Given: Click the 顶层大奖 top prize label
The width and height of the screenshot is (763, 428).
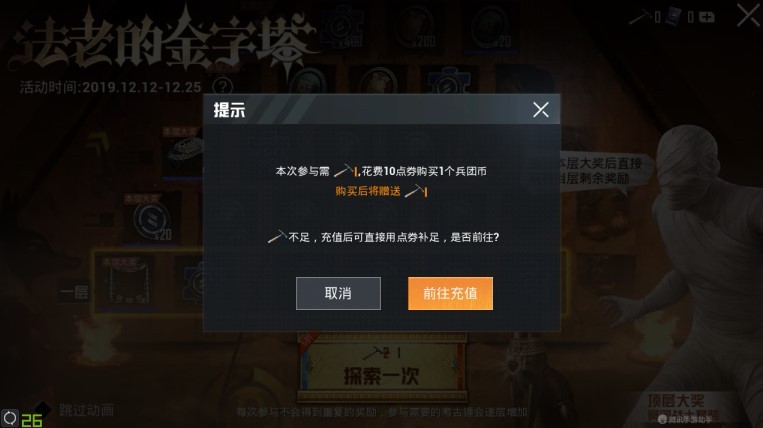Looking at the screenshot, I should click(675, 401).
